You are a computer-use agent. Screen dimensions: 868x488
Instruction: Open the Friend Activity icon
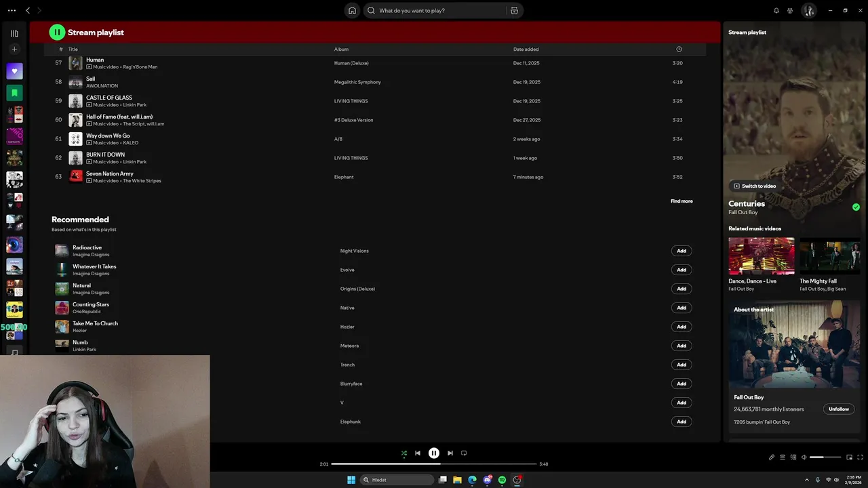pos(790,10)
